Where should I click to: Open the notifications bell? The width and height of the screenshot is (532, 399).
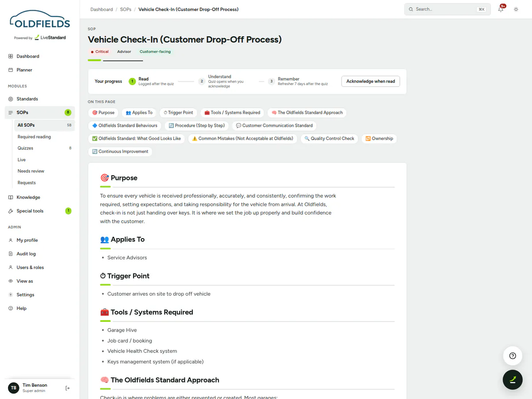click(x=501, y=9)
